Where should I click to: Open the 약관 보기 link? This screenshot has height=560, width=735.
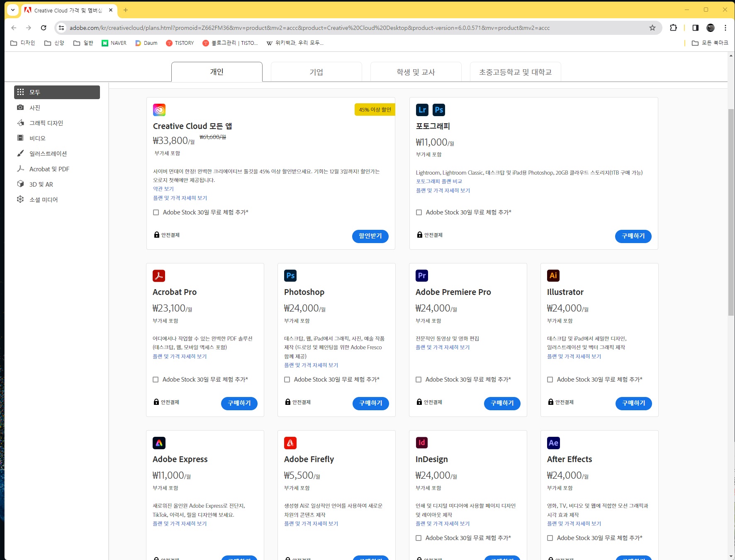click(163, 189)
